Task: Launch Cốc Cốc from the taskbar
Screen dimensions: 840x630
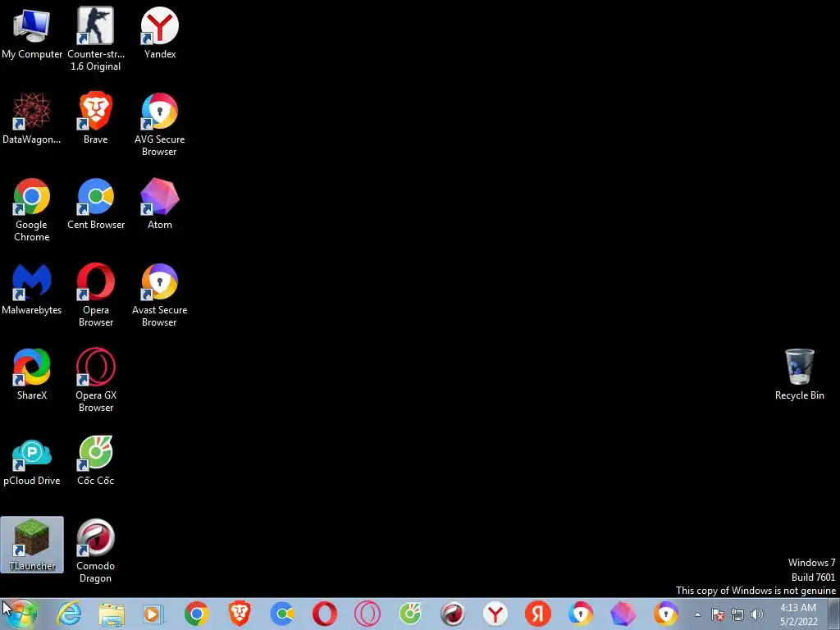Action: tap(410, 614)
